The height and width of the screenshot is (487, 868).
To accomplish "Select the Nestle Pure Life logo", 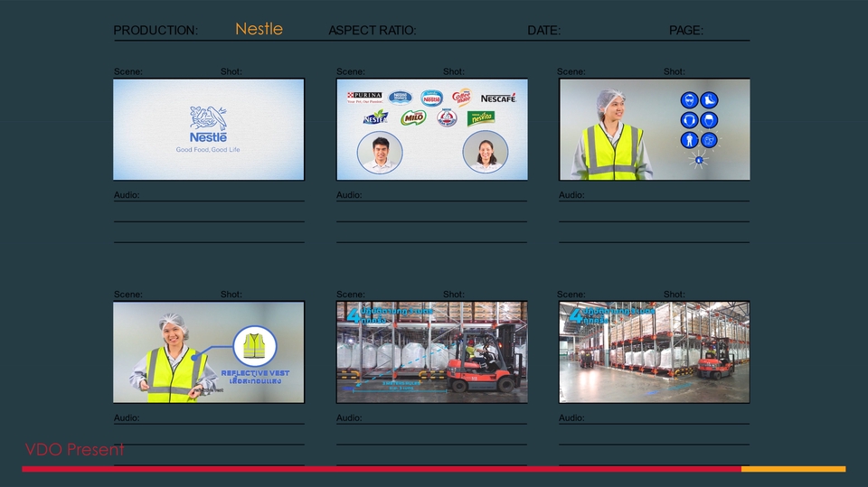I will (400, 98).
